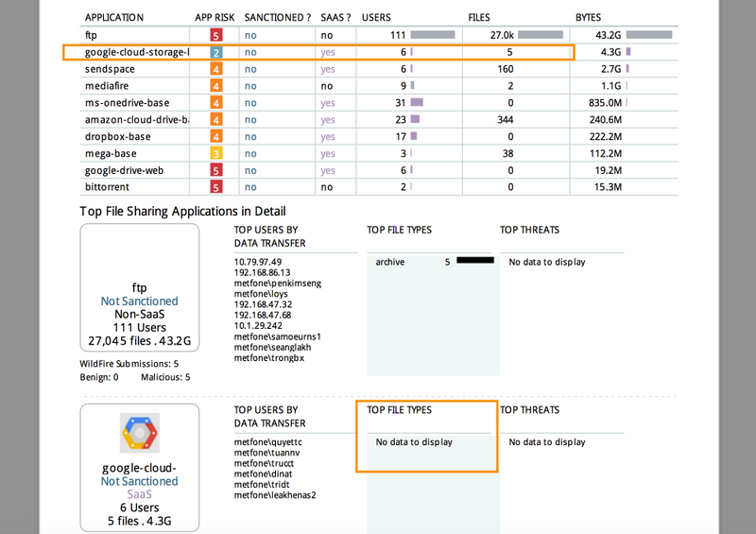Select user metfone\leakhenas2
This screenshot has width=756, height=534.
pyautogui.click(x=275, y=495)
